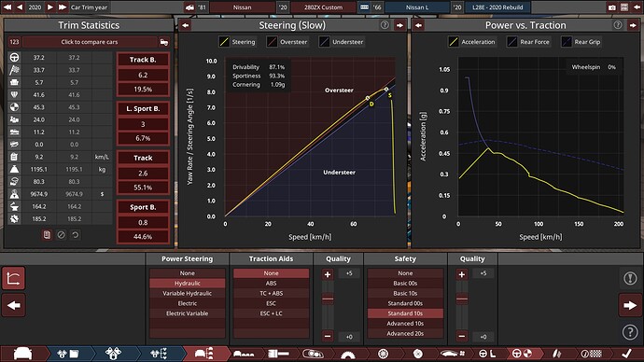644x362 pixels.
Task: Take a screenshot with the camera icon
Action: pos(612,7)
